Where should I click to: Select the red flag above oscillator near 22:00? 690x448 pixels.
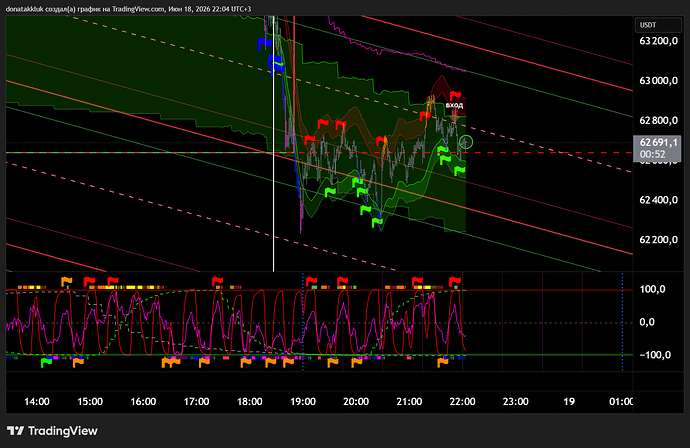[x=455, y=281]
